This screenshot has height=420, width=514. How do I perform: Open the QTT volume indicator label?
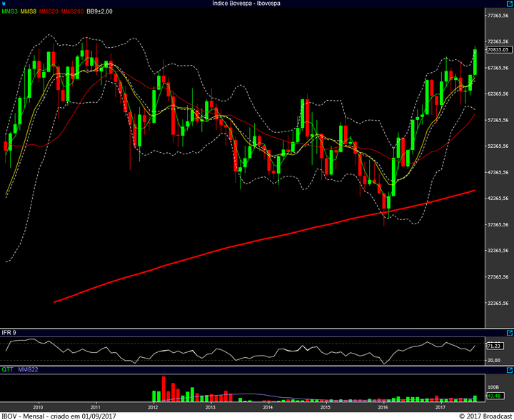point(7,370)
